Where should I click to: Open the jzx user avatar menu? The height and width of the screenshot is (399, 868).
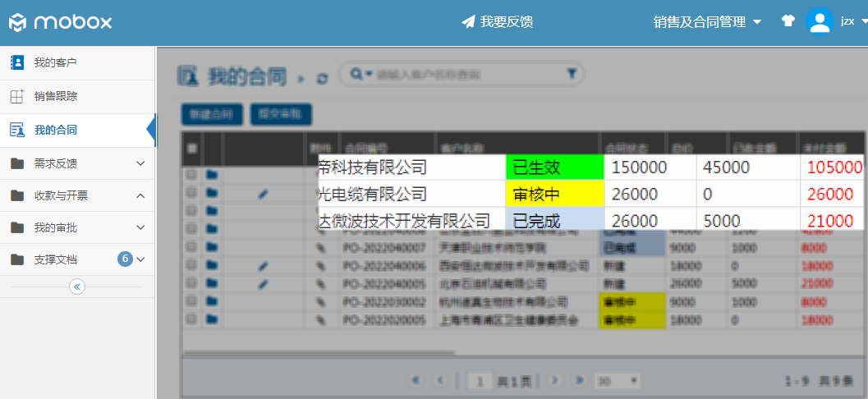[x=820, y=22]
